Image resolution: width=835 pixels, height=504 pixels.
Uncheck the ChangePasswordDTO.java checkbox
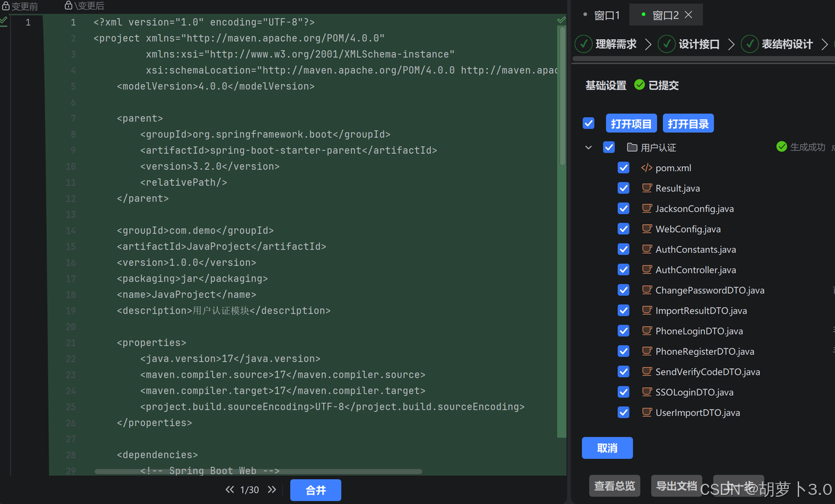click(x=624, y=290)
